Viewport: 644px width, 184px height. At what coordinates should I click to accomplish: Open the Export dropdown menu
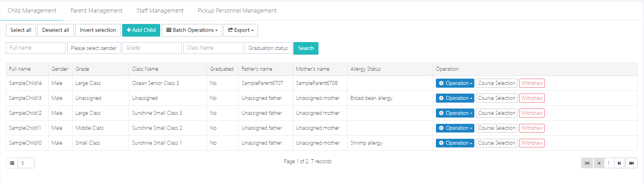(240, 30)
